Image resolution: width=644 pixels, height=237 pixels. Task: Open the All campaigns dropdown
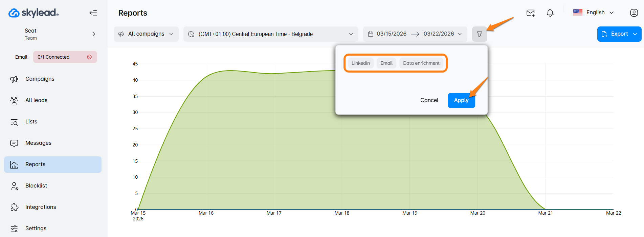click(x=146, y=34)
